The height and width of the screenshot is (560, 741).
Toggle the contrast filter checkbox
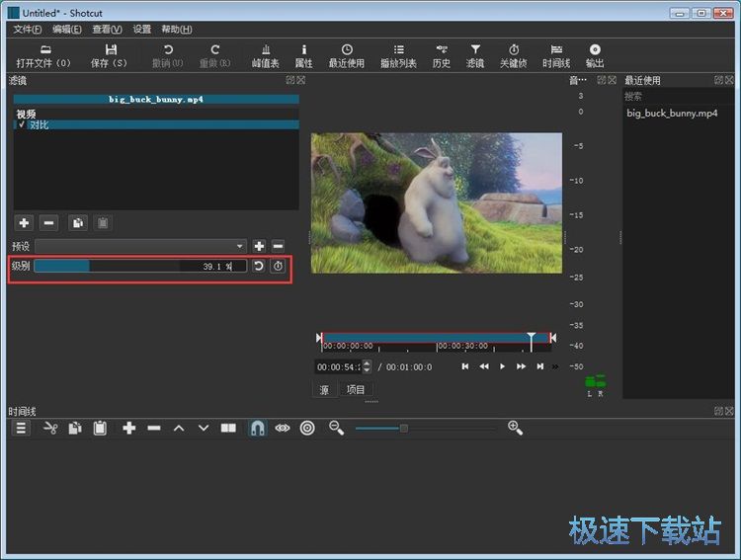[22, 124]
